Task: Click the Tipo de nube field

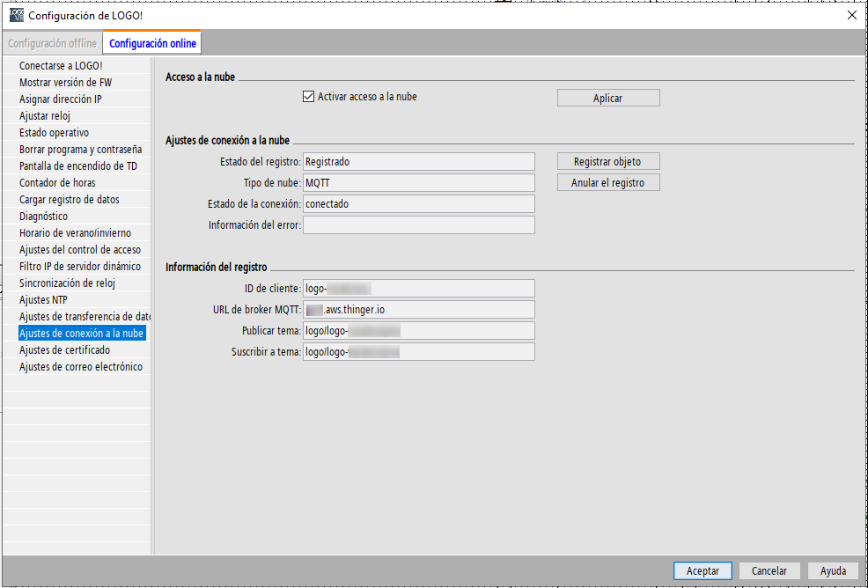Action: point(418,182)
